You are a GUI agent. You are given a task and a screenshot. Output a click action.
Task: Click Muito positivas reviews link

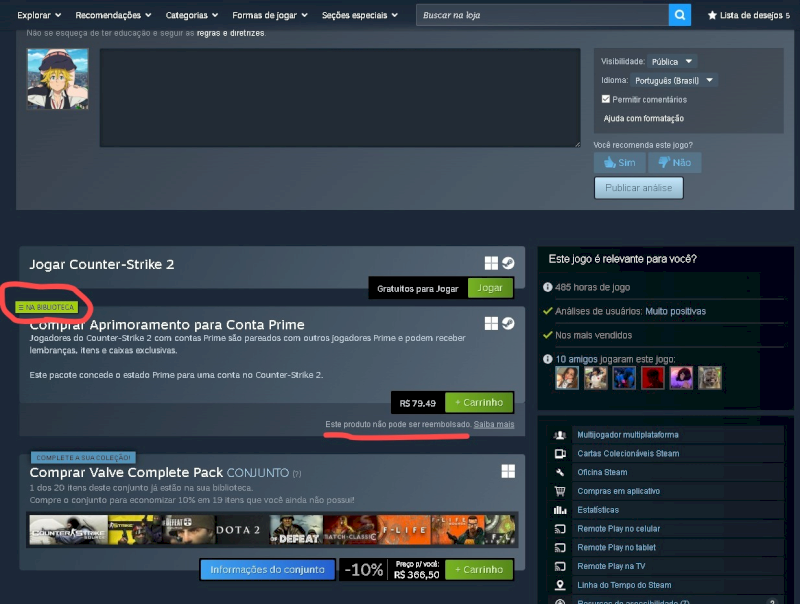675,311
